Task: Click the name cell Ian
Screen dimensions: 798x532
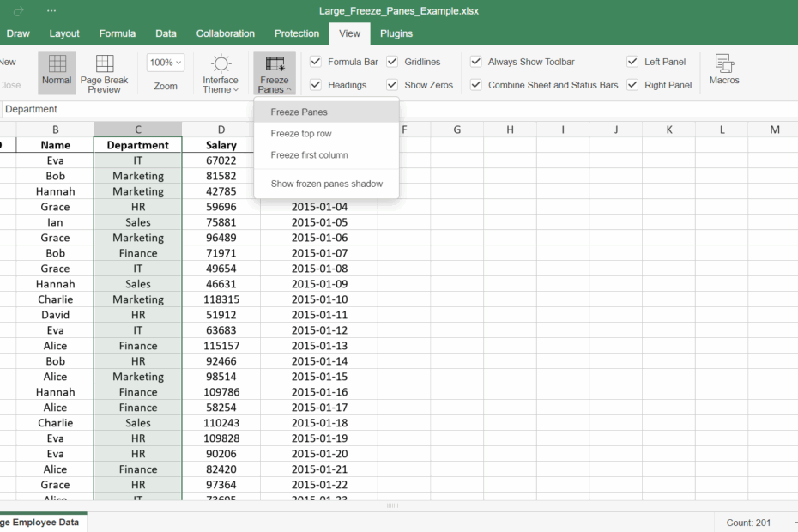Action: pyautogui.click(x=56, y=222)
